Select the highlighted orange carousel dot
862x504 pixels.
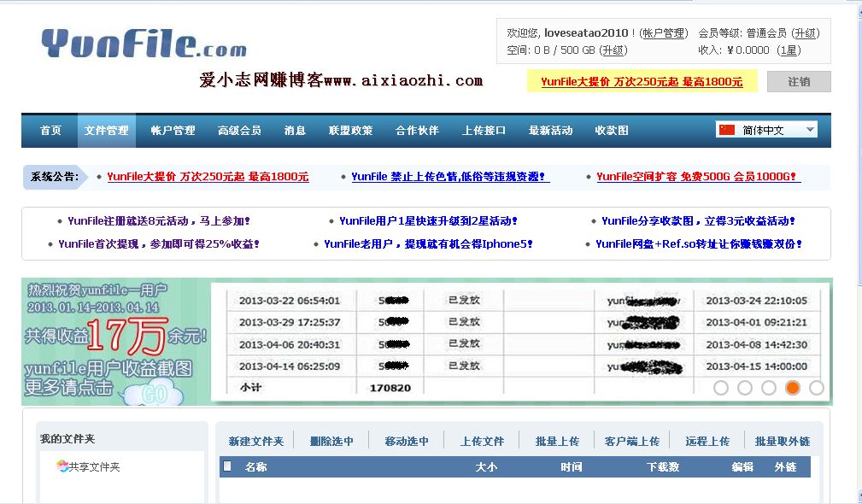click(x=792, y=387)
